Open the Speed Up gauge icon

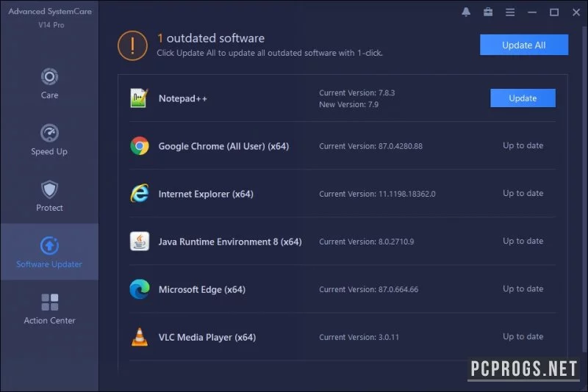click(x=49, y=133)
